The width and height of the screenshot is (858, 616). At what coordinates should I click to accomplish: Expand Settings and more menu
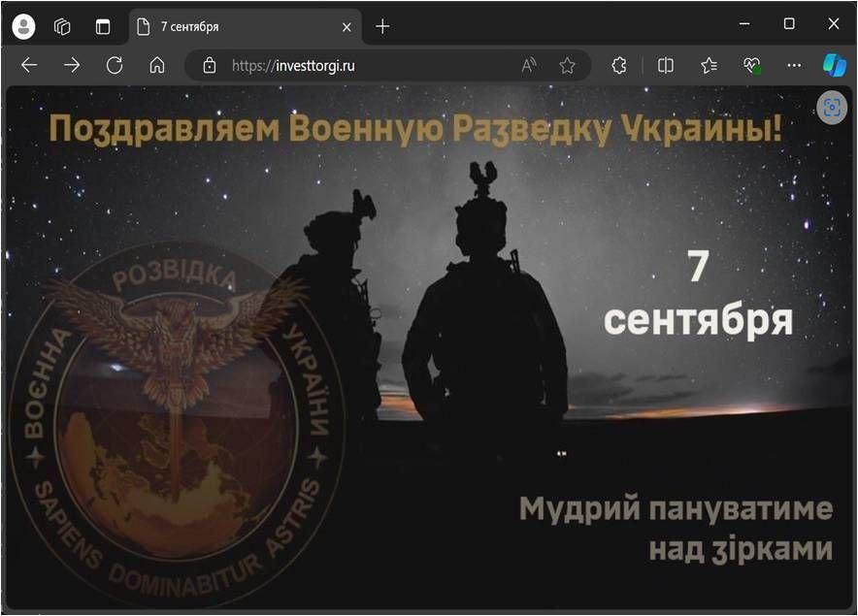[794, 66]
